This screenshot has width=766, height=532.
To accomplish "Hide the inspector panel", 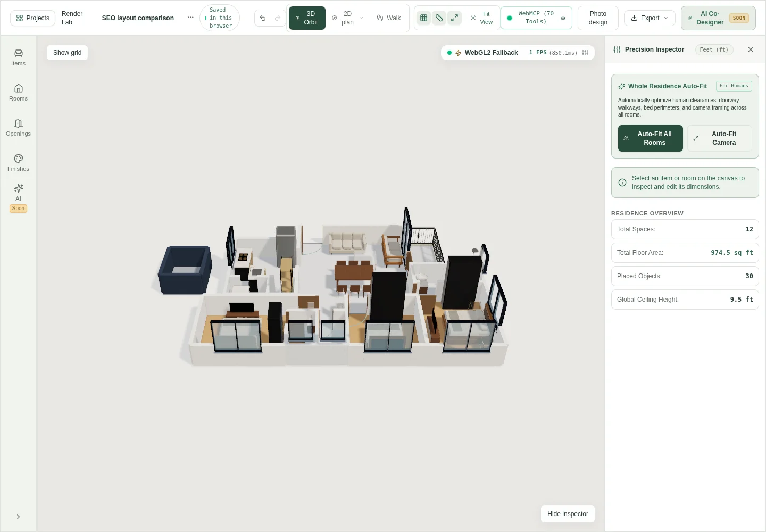I will [568, 514].
